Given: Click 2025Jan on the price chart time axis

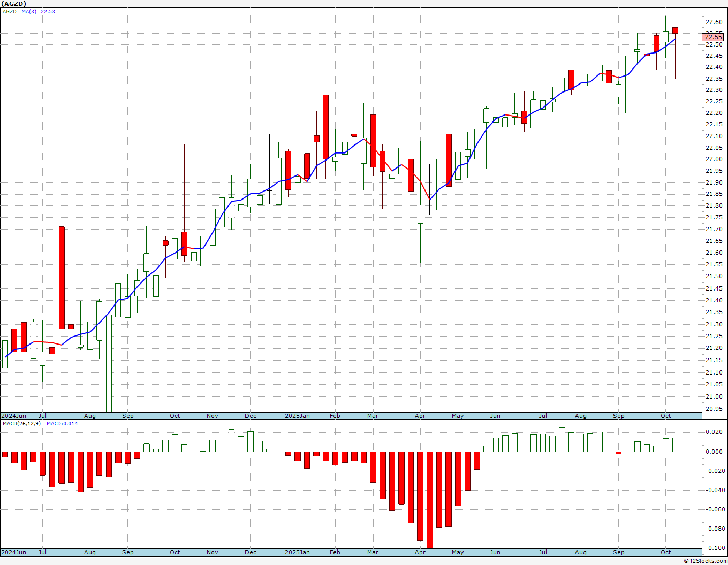Looking at the screenshot, I should click(x=297, y=416).
